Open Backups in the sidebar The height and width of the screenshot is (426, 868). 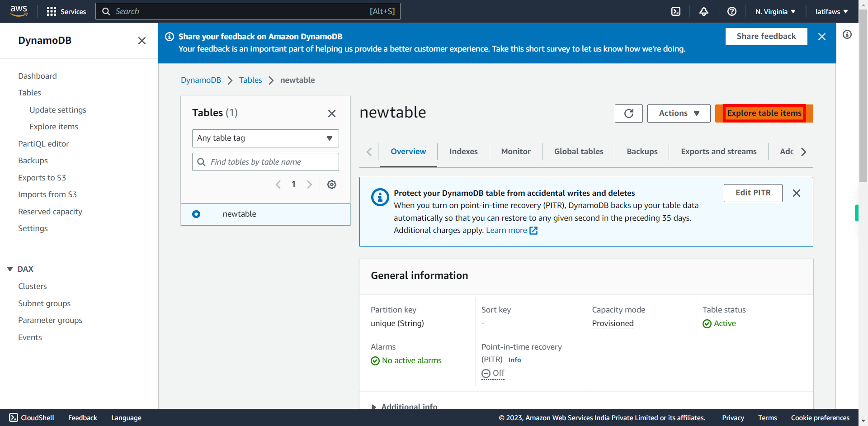tap(33, 161)
